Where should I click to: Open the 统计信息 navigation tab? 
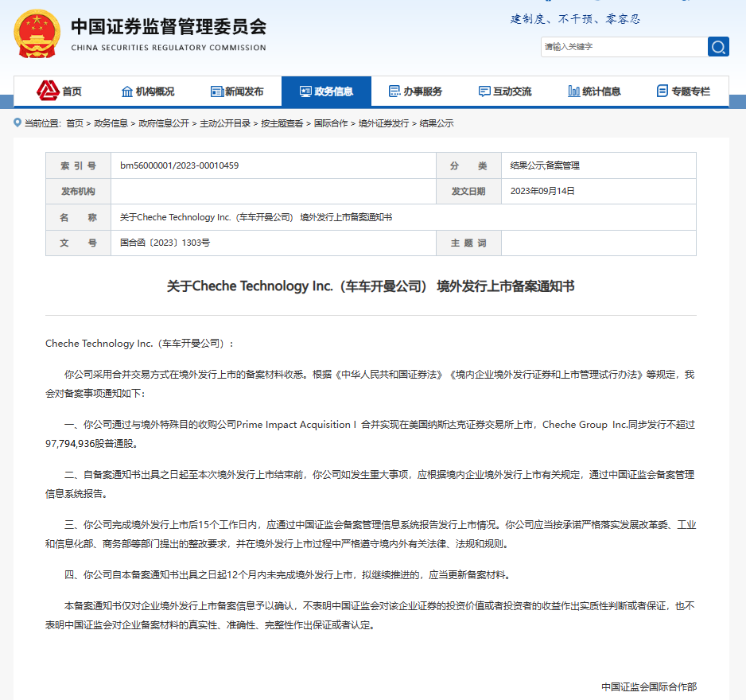pyautogui.click(x=594, y=91)
